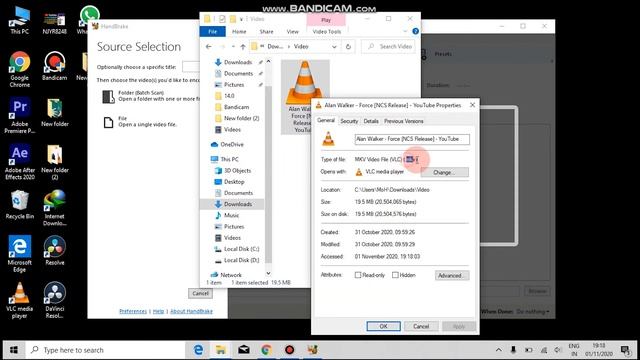
Task: Go up one folder level in Explorer
Action: (243, 47)
